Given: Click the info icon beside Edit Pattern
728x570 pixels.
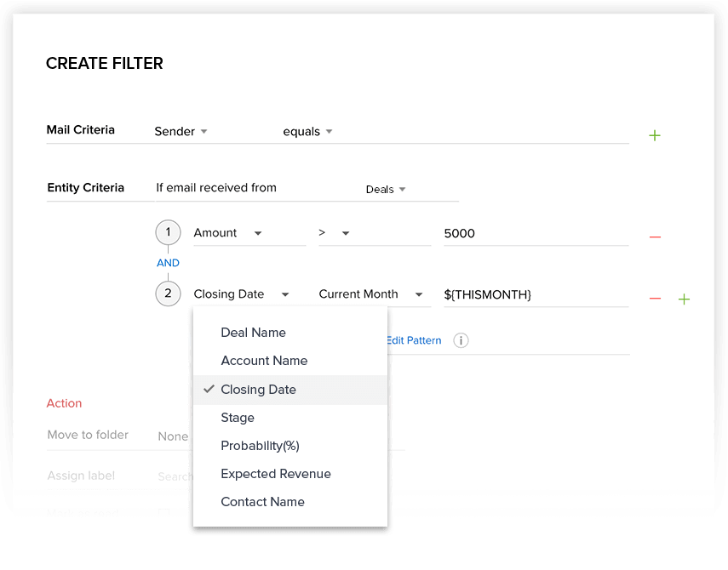Looking at the screenshot, I should click(461, 340).
